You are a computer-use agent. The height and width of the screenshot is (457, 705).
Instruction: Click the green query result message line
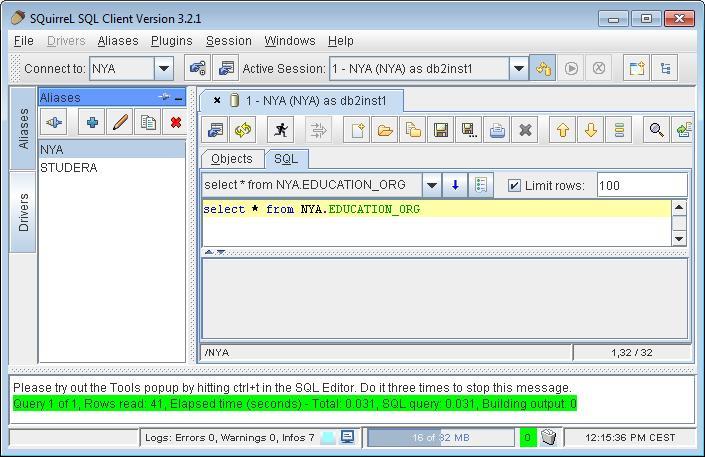point(294,403)
